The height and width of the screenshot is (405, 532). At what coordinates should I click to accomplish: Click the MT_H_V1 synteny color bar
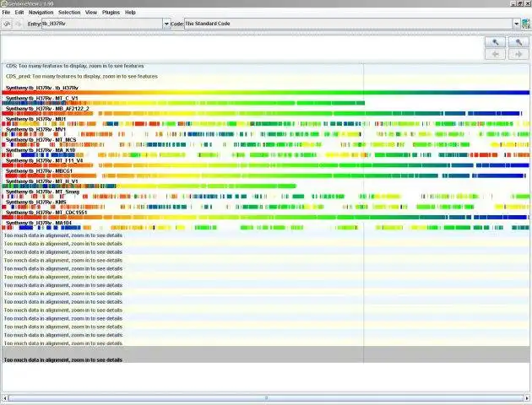pyautogui.click(x=149, y=186)
